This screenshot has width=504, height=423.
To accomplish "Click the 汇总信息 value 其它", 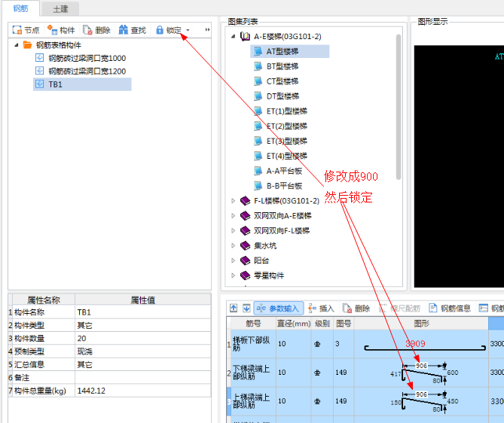I will (143, 364).
